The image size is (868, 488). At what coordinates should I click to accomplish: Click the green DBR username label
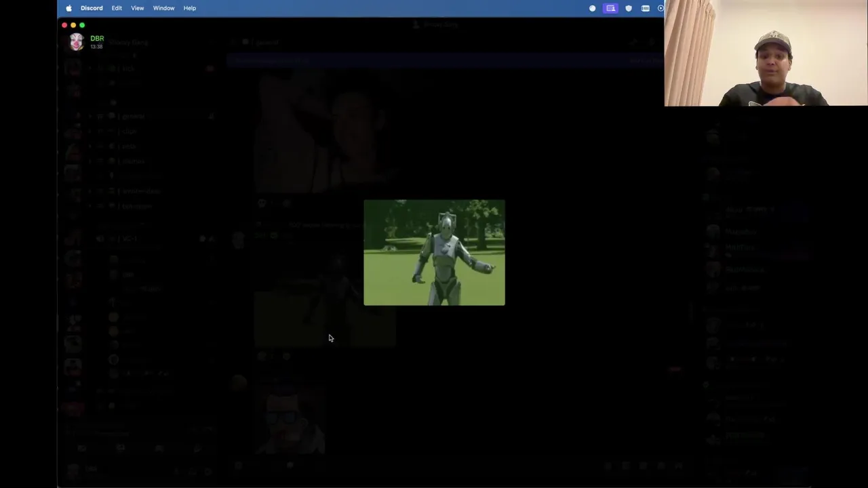97,39
